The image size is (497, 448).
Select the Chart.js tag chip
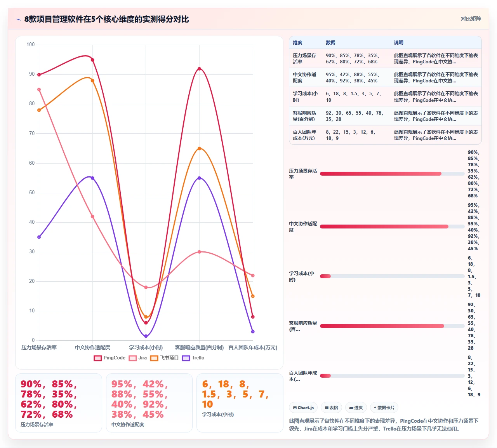pyautogui.click(x=303, y=408)
